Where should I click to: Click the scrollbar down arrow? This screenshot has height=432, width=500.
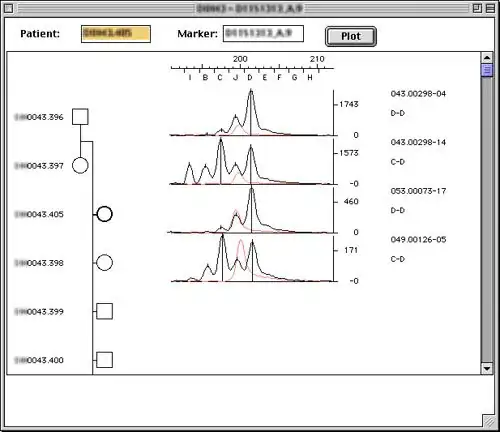(x=487, y=368)
